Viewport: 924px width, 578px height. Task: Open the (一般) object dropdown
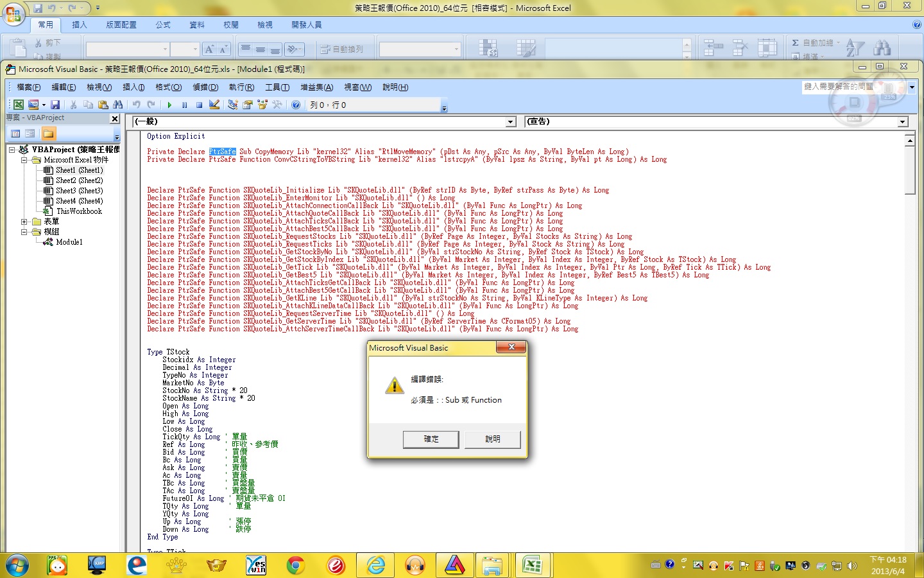pyautogui.click(x=511, y=122)
